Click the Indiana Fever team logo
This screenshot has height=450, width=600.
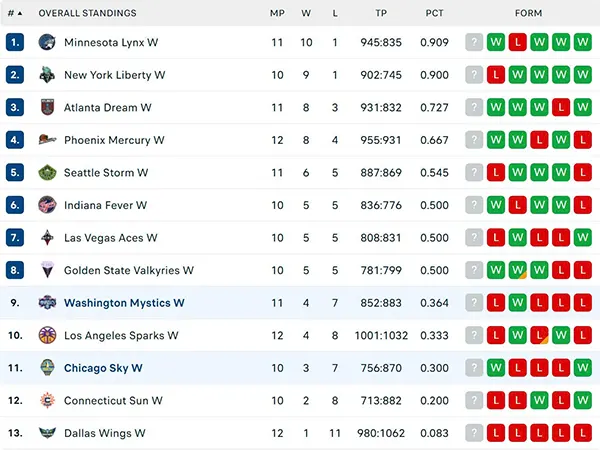tap(47, 205)
